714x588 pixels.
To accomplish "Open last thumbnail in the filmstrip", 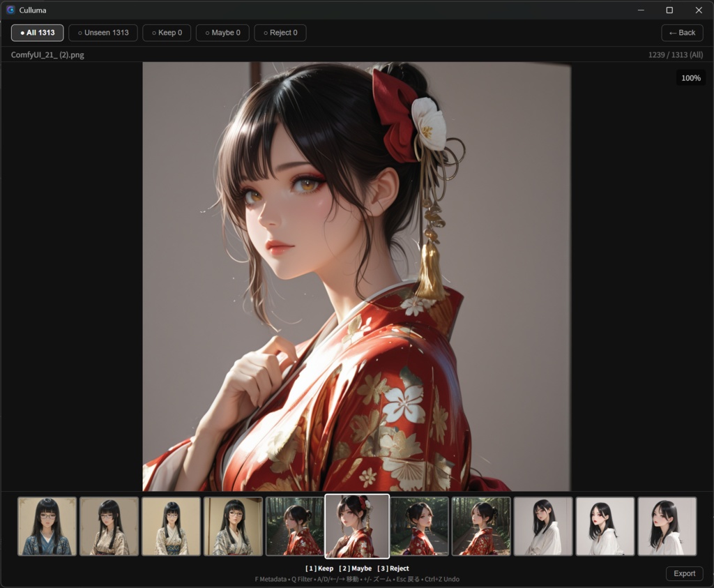I will click(667, 527).
